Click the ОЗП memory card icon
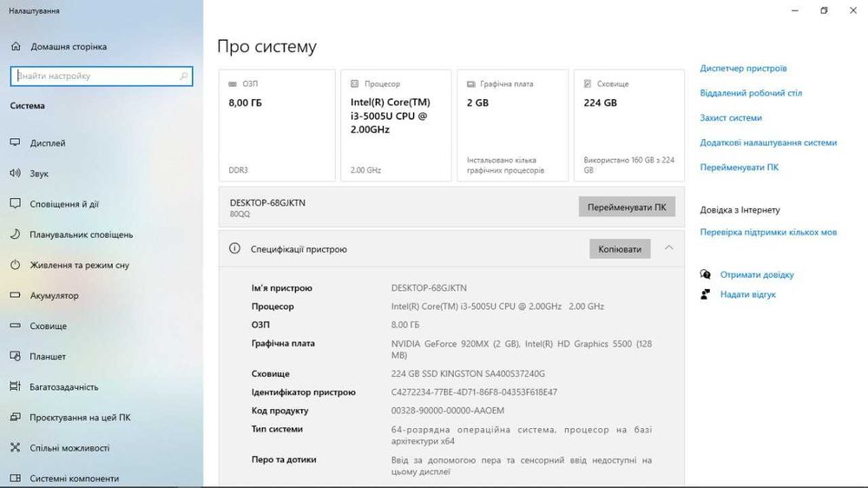Viewport: 868px width, 488px height. point(233,84)
